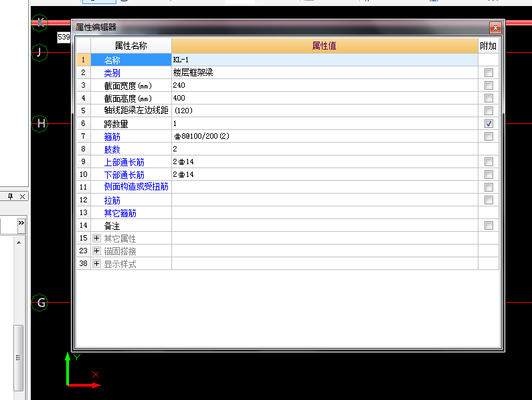The image size is (532, 400).
Task: Tick the 附加 checkbox for 轴线距梁左边线距
Action: [x=489, y=111]
